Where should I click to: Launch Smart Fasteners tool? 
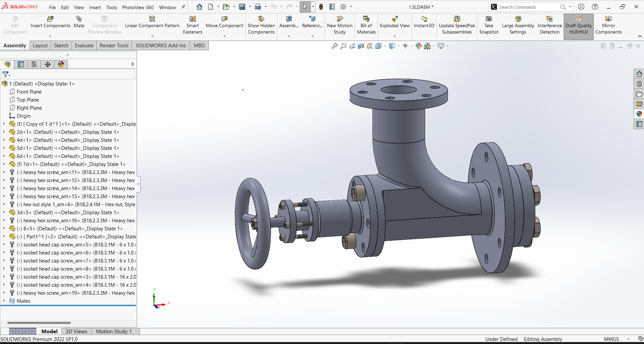point(193,25)
